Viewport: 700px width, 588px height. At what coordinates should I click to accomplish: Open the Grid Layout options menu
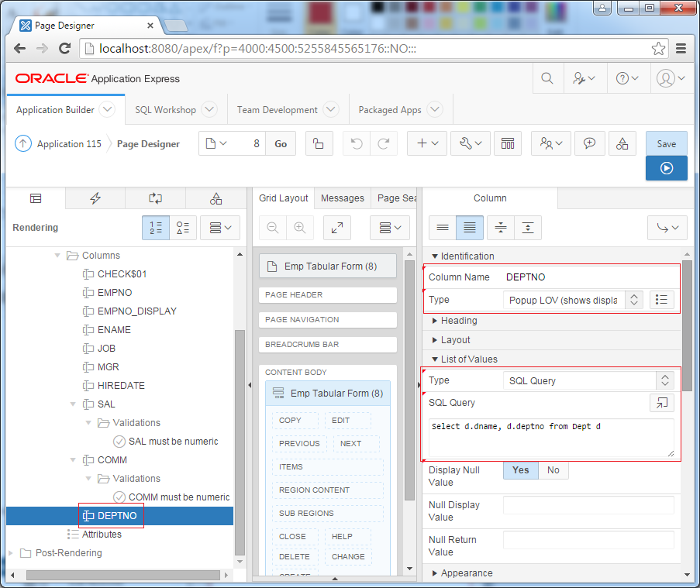pos(390,228)
